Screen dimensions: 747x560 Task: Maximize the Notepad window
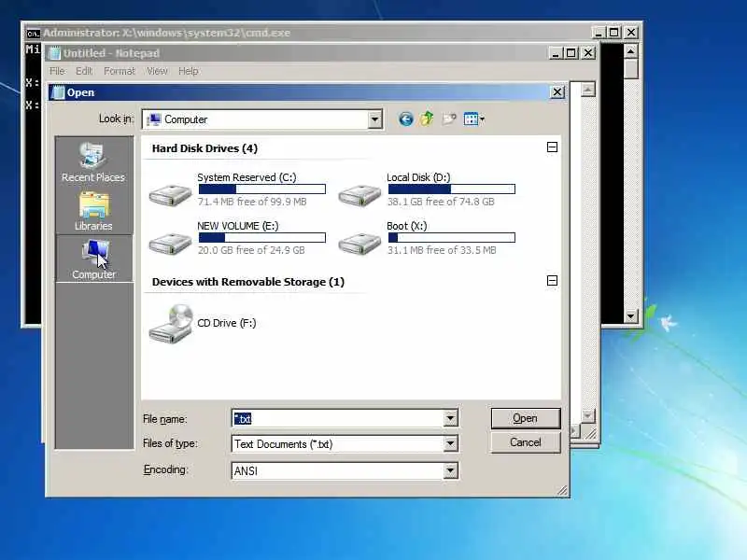click(x=571, y=53)
